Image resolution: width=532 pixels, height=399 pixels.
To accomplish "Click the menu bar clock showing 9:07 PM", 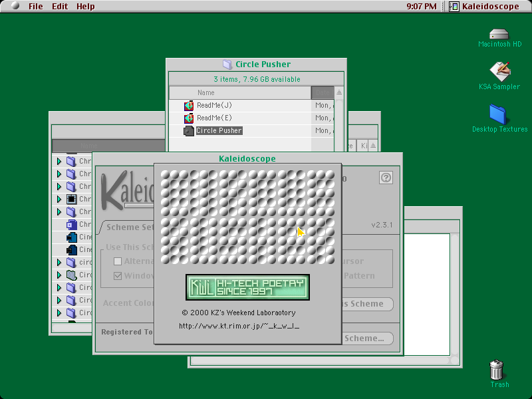I will click(x=422, y=7).
